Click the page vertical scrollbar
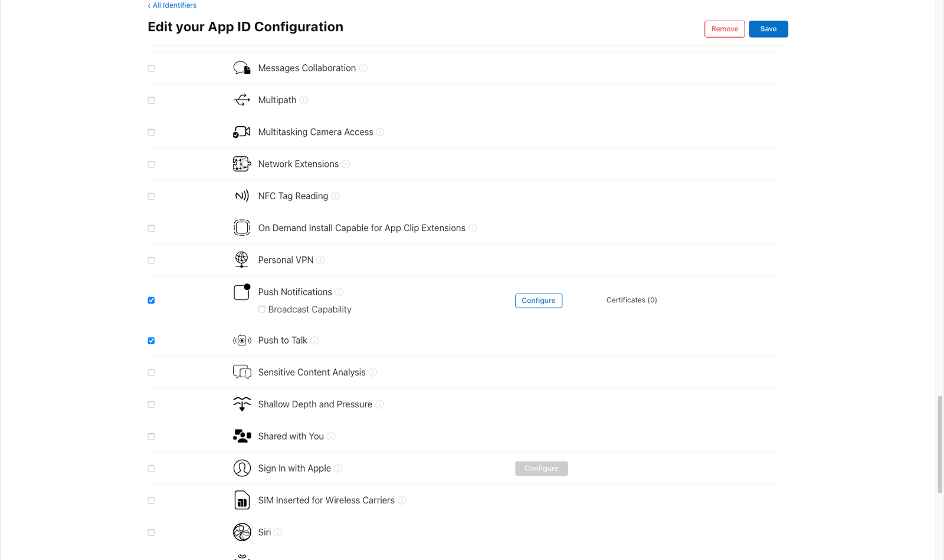This screenshot has width=944, height=560. point(940,444)
